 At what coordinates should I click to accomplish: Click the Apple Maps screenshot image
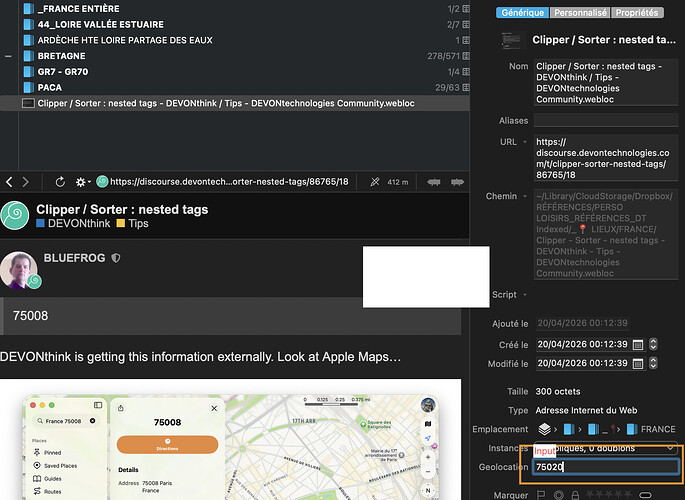click(231, 439)
